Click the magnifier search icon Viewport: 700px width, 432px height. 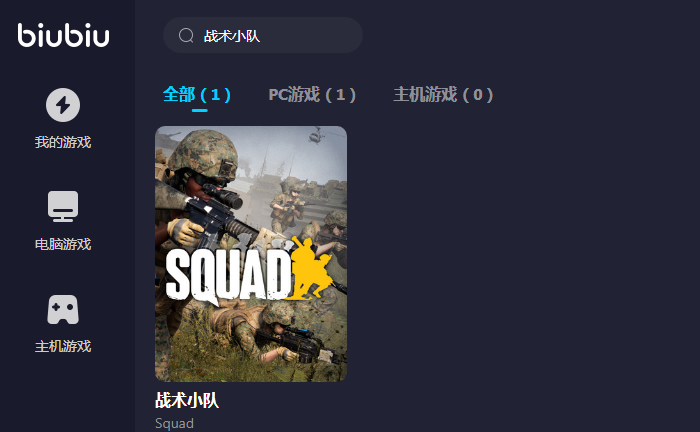click(186, 35)
